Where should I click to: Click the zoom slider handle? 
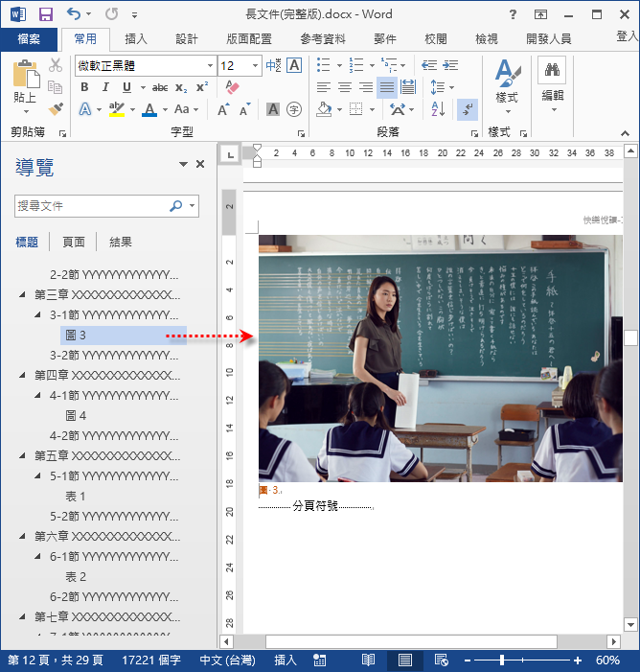tap(502, 660)
